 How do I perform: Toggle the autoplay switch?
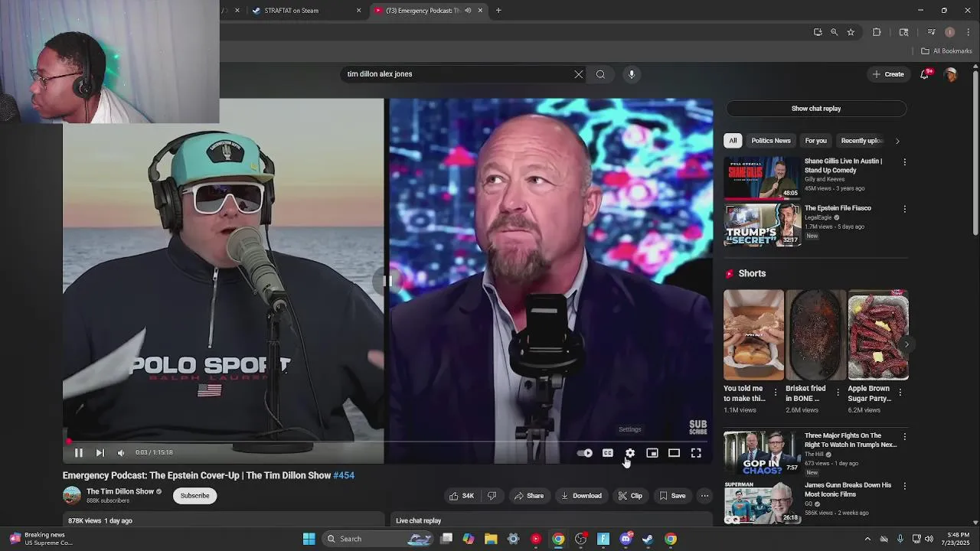[x=585, y=453]
